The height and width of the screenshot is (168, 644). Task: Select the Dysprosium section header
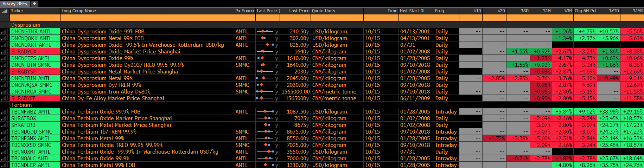(26, 25)
